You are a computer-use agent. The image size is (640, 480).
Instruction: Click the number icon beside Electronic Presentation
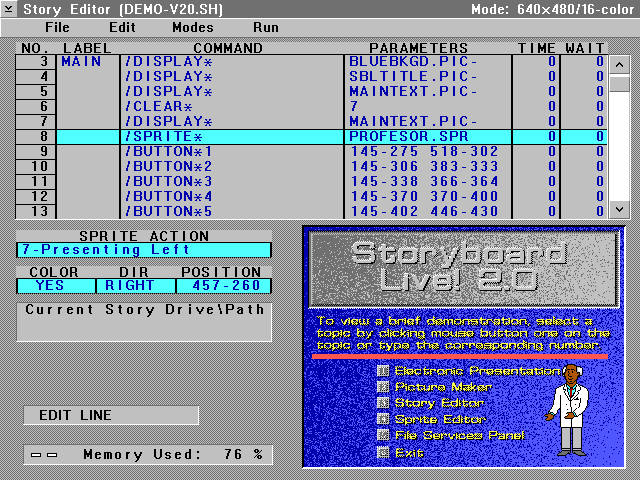click(383, 371)
